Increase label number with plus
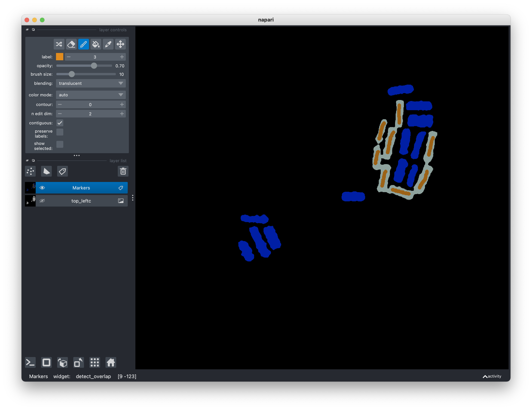This screenshot has height=410, width=532. click(x=122, y=57)
